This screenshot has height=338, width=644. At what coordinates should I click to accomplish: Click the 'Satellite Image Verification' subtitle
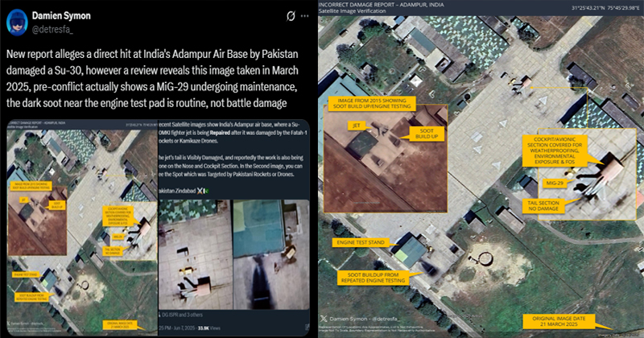(353, 11)
